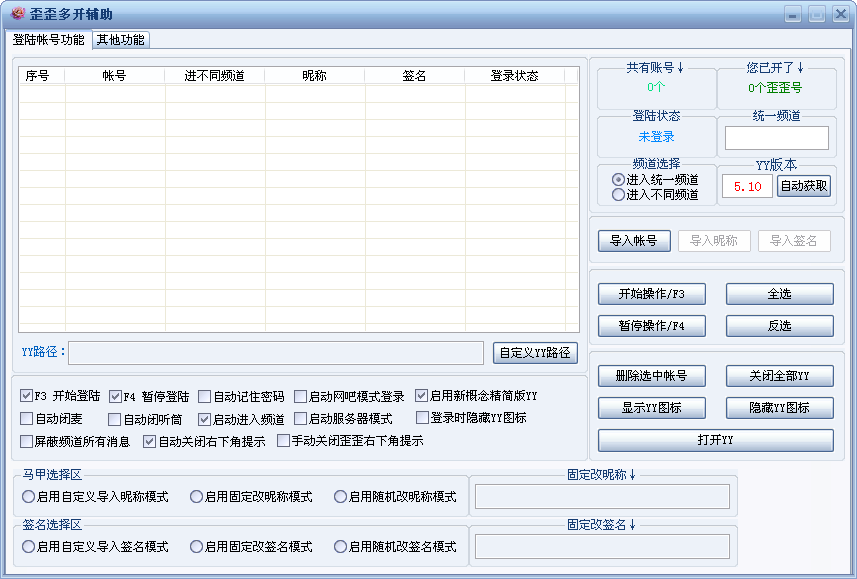Click the 统一频道 input field
The image size is (857, 579).
coord(777,138)
